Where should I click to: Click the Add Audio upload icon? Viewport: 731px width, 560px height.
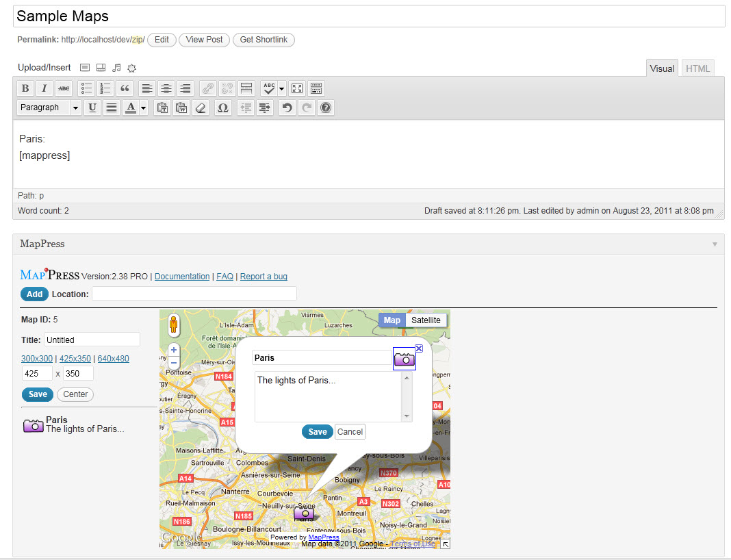pyautogui.click(x=116, y=68)
